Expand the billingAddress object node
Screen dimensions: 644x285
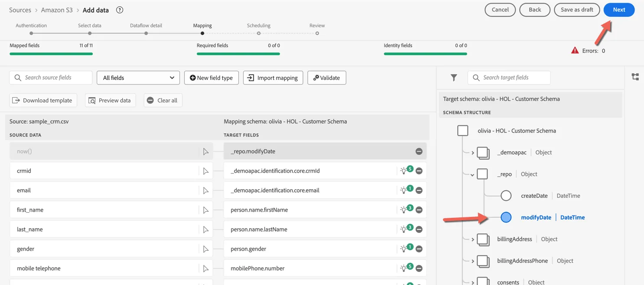472,239
